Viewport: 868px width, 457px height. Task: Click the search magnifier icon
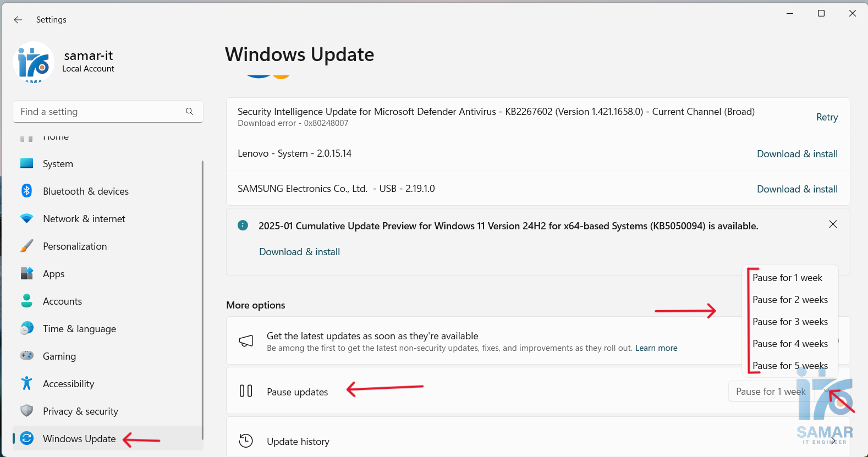point(189,112)
